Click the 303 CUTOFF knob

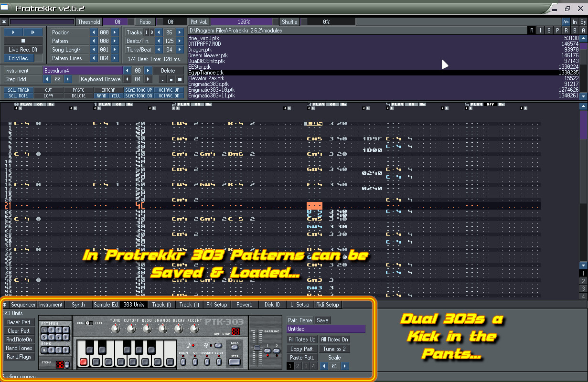tap(131, 329)
